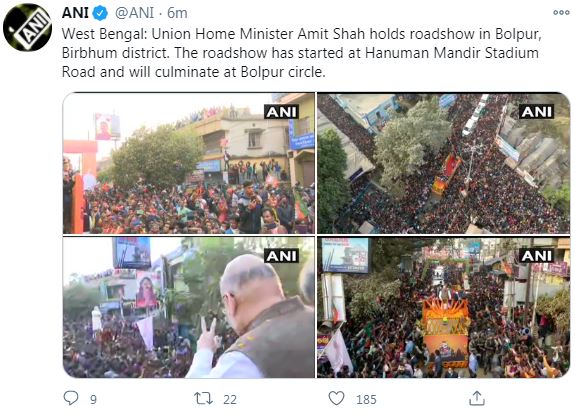The image size is (575, 413).
Task: Open the ANI display name link
Action: pyautogui.click(x=75, y=13)
